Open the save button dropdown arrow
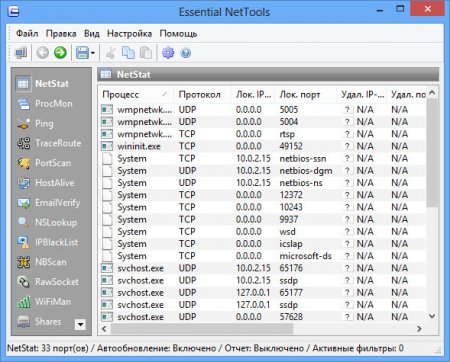The width and height of the screenshot is (450, 362). pos(93,53)
